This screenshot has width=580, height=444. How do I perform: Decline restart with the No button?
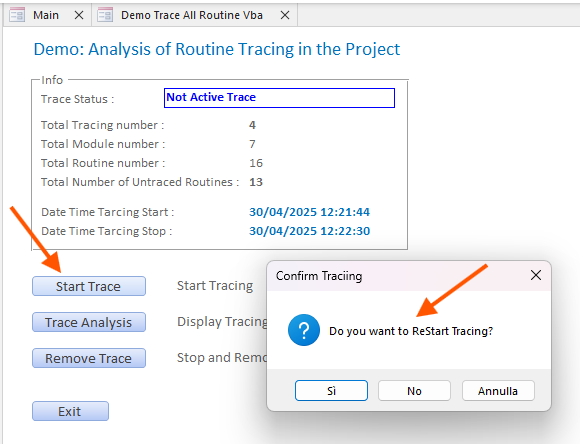414,391
